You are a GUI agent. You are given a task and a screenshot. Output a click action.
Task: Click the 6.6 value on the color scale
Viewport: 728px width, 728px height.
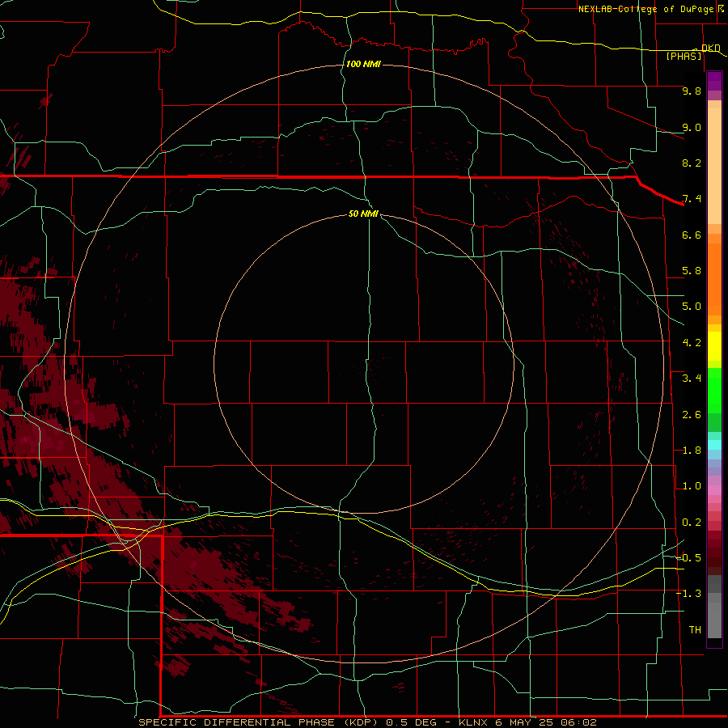692,235
